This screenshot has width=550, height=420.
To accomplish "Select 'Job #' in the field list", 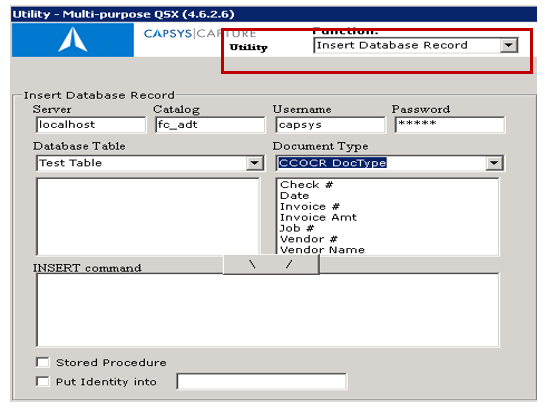I will click(x=297, y=228).
